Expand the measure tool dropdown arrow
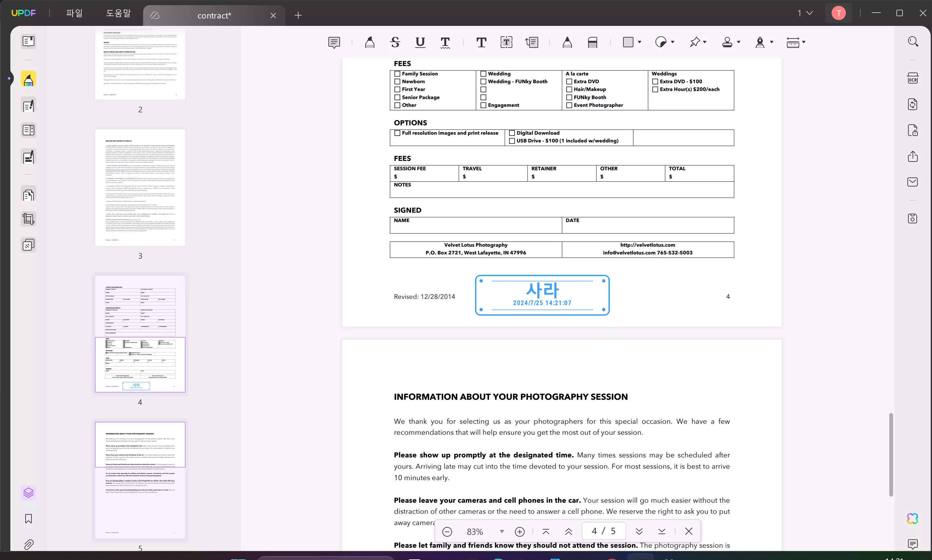932x560 pixels. click(804, 42)
